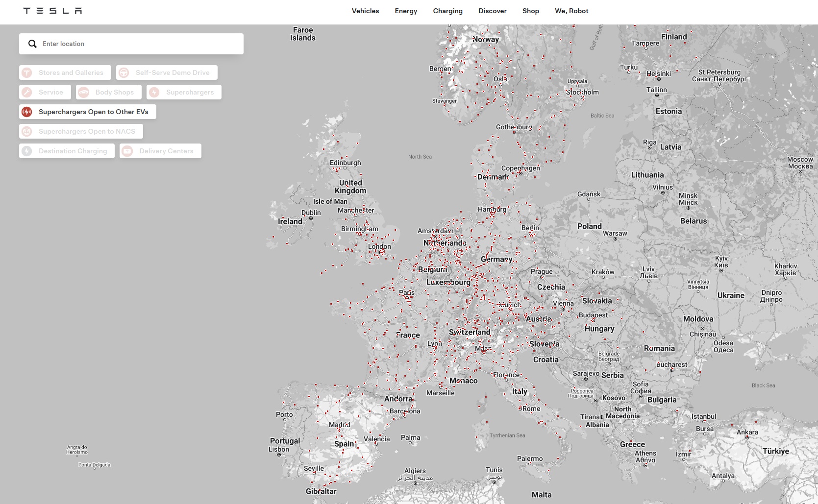Focus the Enter location search field
Screen dimensions: 818x504
pyautogui.click(x=131, y=44)
